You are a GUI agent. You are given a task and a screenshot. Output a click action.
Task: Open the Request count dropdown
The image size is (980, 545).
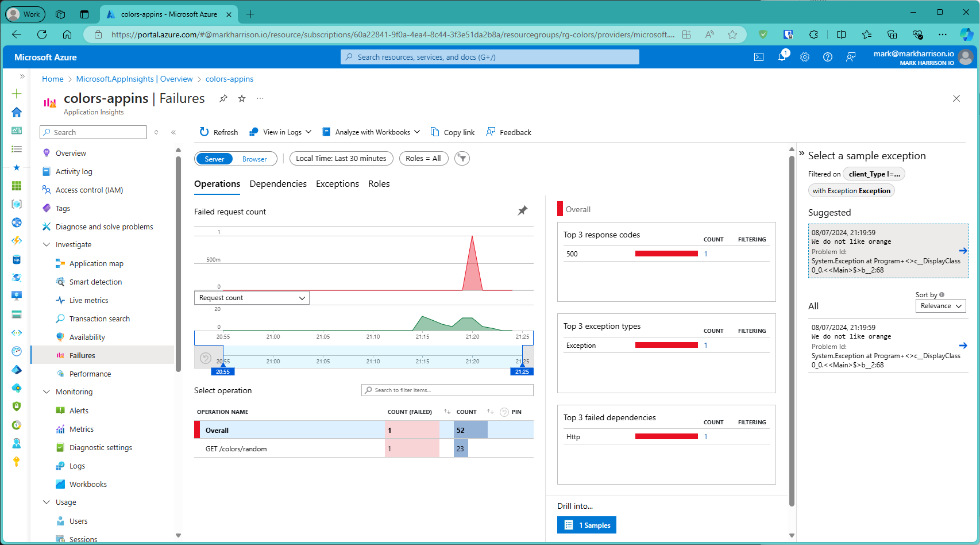252,298
